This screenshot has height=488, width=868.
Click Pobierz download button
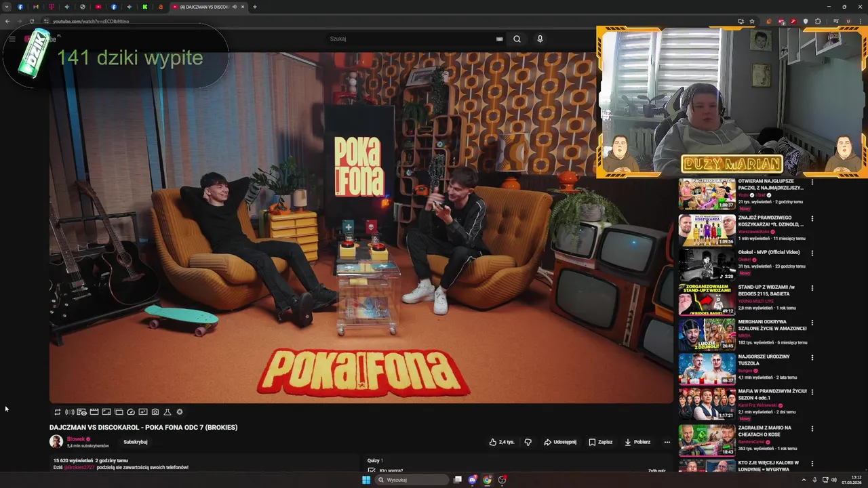click(637, 442)
